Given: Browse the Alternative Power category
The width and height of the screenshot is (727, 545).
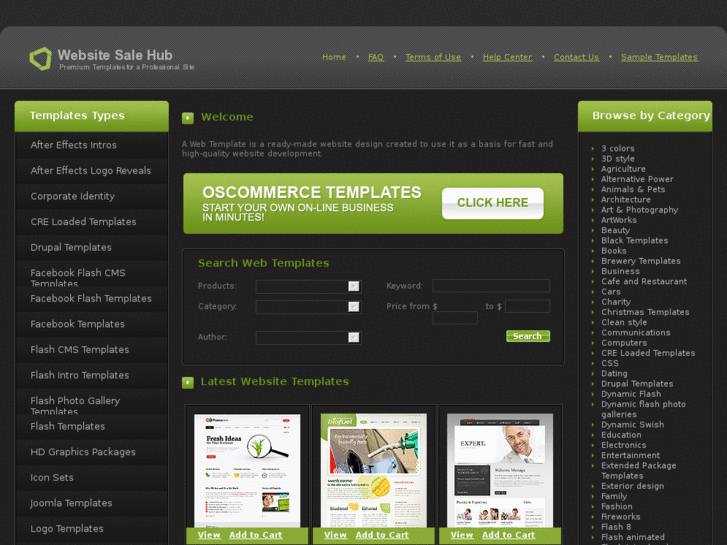Looking at the screenshot, I should pyautogui.click(x=637, y=179).
